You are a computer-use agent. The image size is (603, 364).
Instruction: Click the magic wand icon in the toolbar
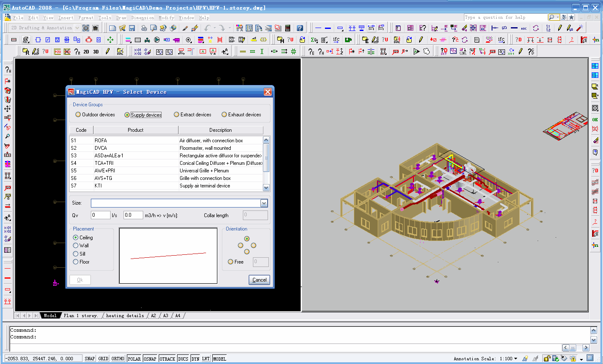(x=580, y=28)
